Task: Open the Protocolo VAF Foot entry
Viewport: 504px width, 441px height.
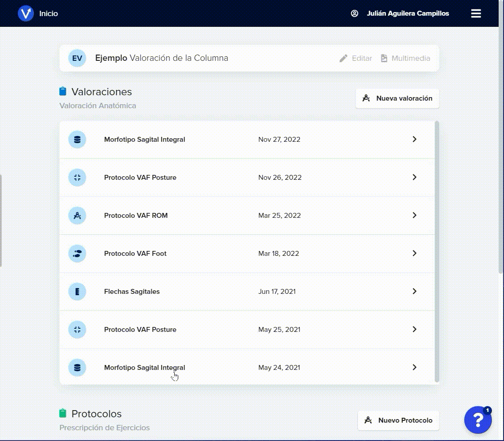Action: (247, 253)
